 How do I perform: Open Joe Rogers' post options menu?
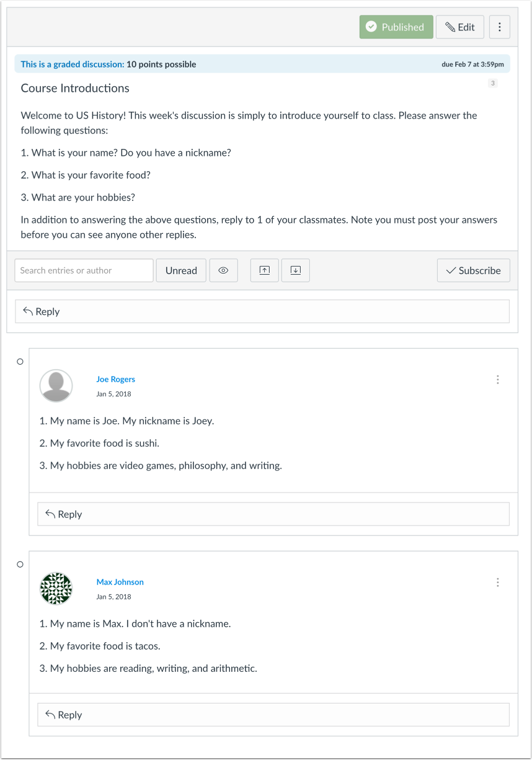coord(497,380)
